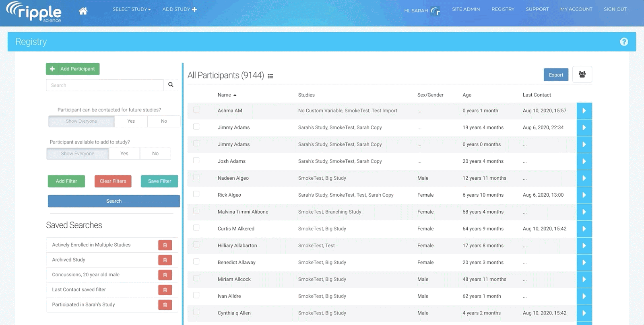This screenshot has height=325, width=644.
Task: Open the Select Study dropdown
Action: pos(132,9)
